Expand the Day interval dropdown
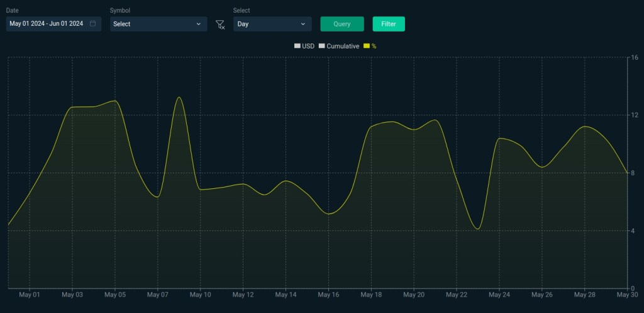Screen dimensions: 644x313 [272, 24]
